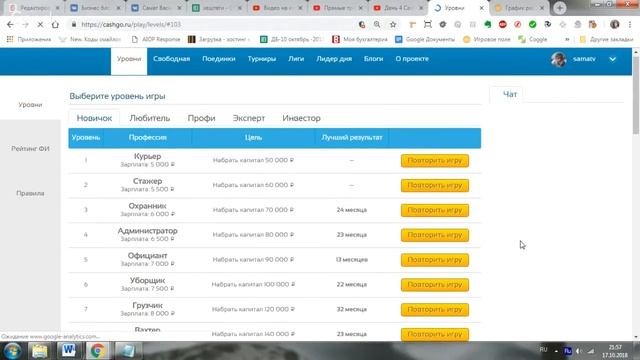Open the Coggle bookmark
640x360 pixels.
[x=533, y=39]
